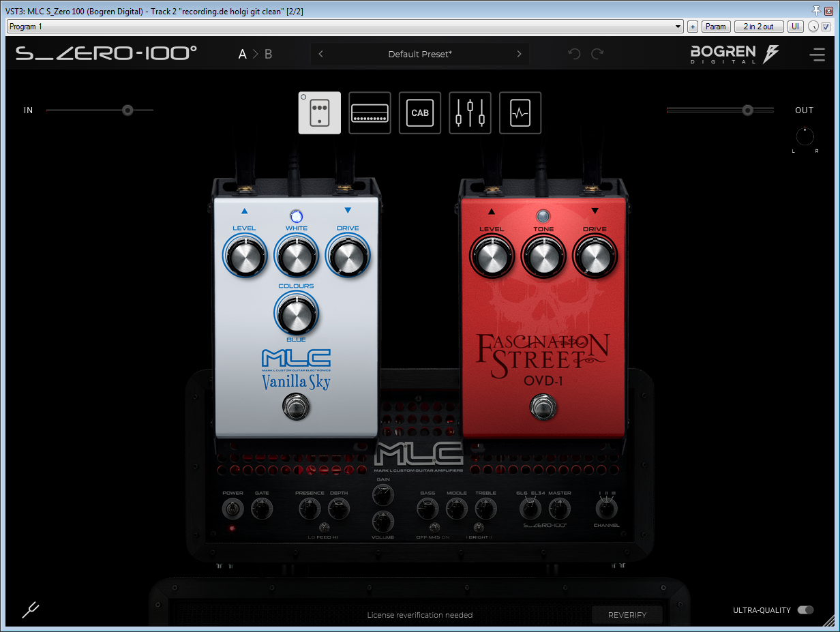Image resolution: width=840 pixels, height=632 pixels.
Task: Click the Vanilla Sky DRIVE knob
Action: click(x=348, y=256)
